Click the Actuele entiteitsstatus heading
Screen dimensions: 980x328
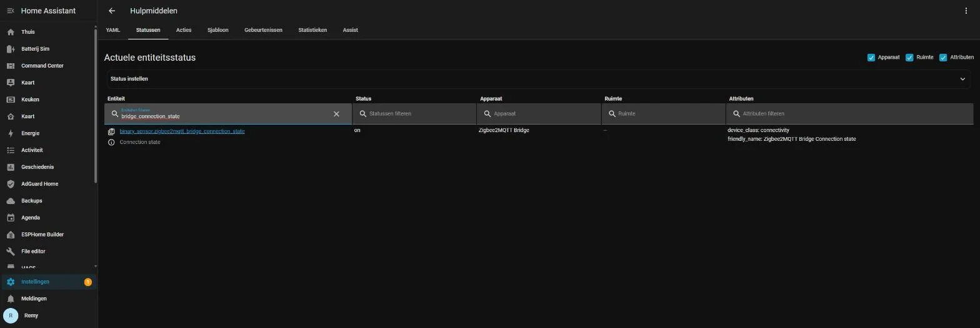[150, 58]
